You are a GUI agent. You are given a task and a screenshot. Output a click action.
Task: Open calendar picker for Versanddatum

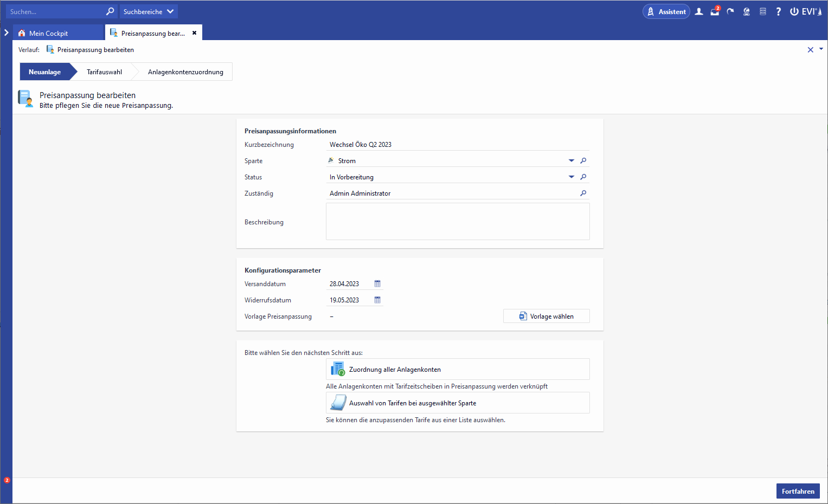click(x=377, y=284)
